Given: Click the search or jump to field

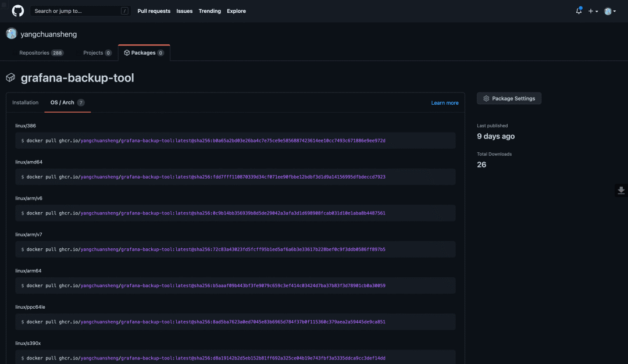Looking at the screenshot, I should 78,10.
